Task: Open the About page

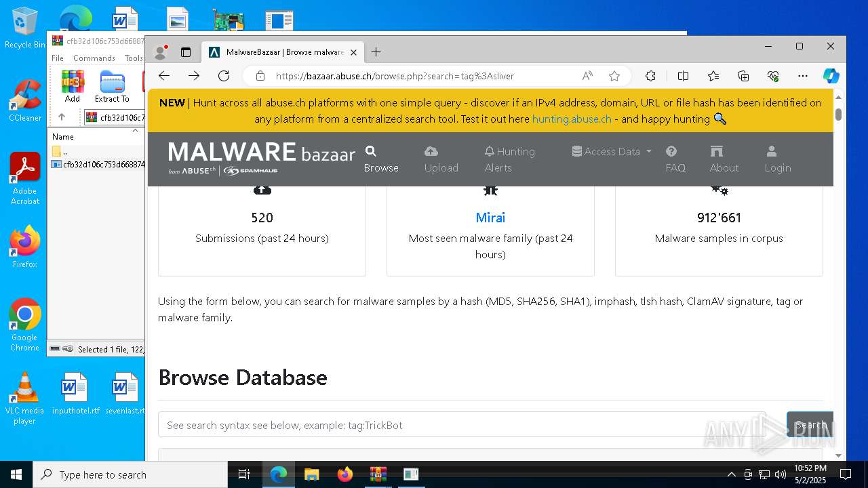Action: click(724, 159)
